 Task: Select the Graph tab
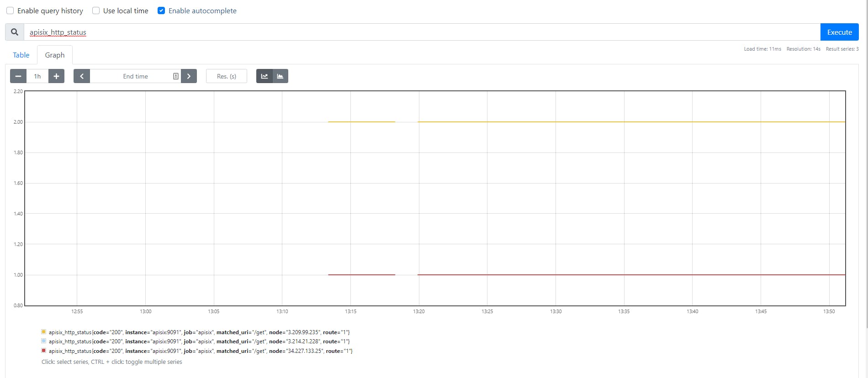[x=55, y=55]
